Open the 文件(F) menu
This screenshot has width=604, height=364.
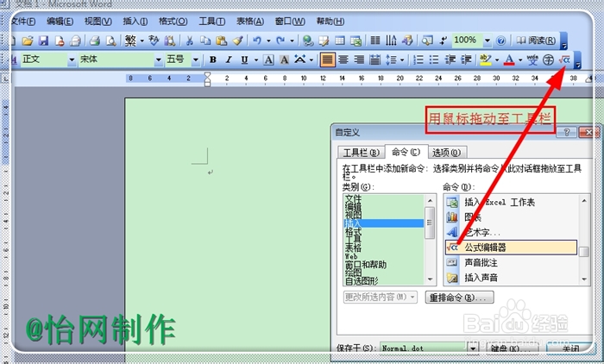tap(24, 22)
